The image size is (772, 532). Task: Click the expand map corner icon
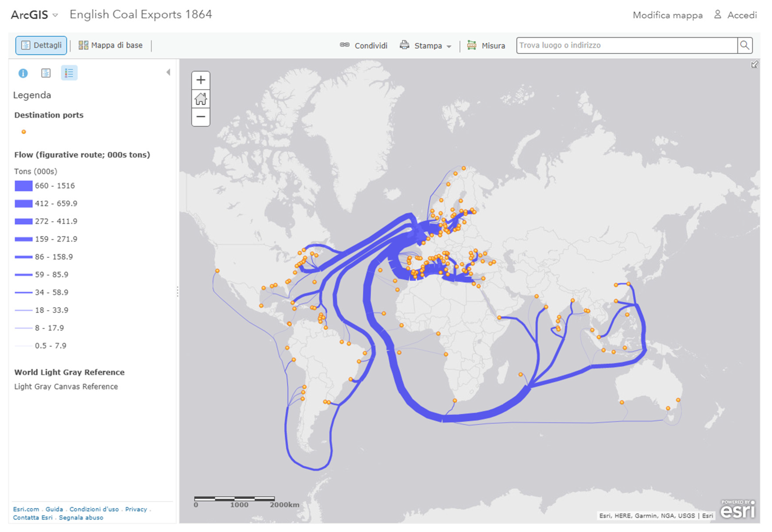754,64
